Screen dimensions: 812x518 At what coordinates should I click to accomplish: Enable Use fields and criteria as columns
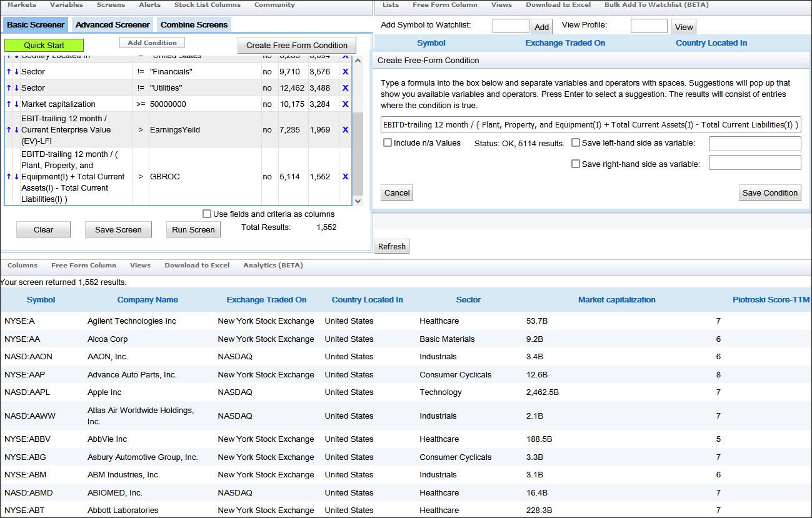tap(207, 214)
